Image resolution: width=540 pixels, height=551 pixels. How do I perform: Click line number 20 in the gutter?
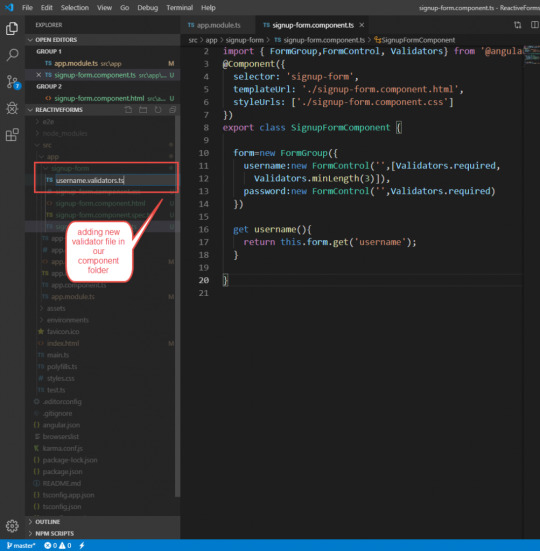(204, 280)
